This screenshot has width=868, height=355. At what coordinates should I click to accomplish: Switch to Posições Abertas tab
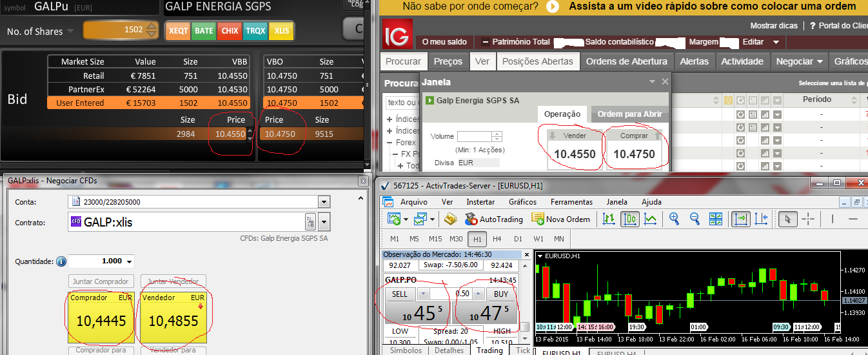(537, 61)
